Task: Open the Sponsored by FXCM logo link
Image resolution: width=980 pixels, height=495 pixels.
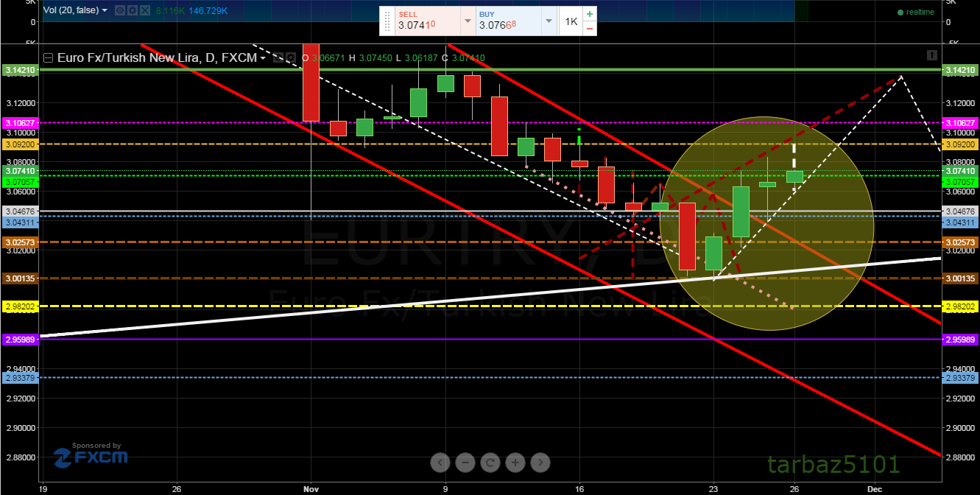Action: click(x=90, y=454)
